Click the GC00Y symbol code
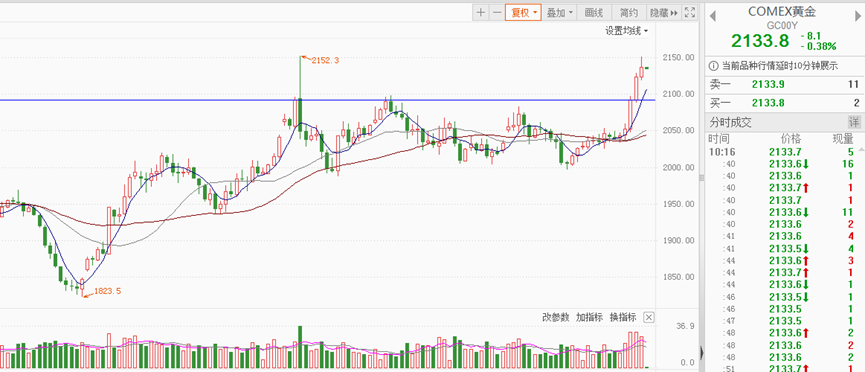The height and width of the screenshot is (372, 865). 782,25
